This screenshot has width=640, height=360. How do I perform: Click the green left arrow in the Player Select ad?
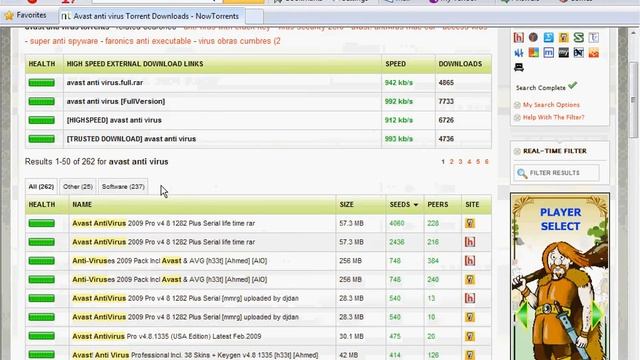[x=522, y=314]
